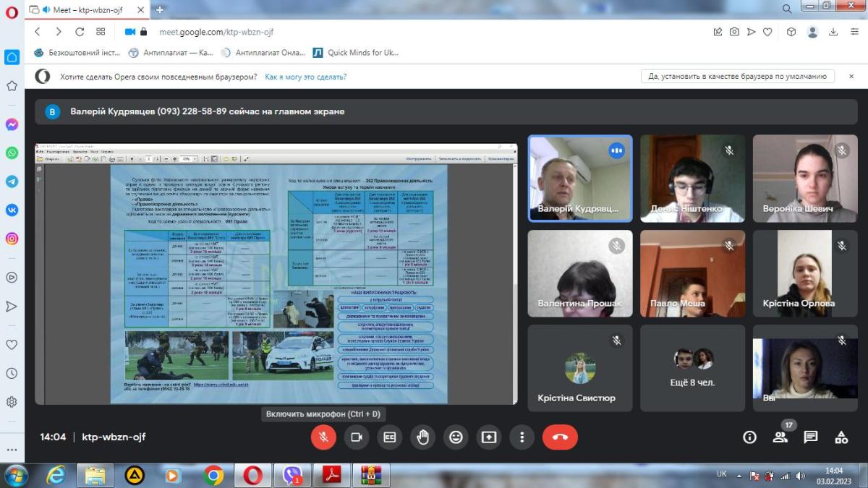Open options on Валерій Кудрявцев's video tile
Screen dimensions: 868x488
click(616, 150)
